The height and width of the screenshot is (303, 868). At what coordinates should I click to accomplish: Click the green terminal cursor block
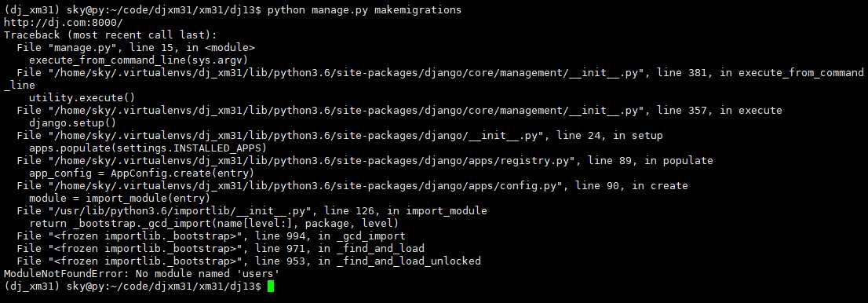click(x=271, y=287)
